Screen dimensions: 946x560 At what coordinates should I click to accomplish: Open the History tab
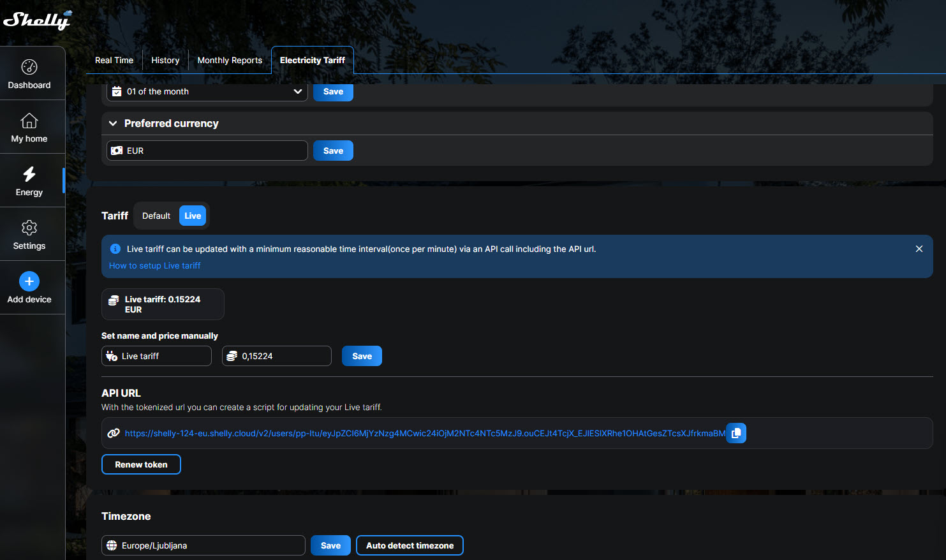[x=165, y=61]
